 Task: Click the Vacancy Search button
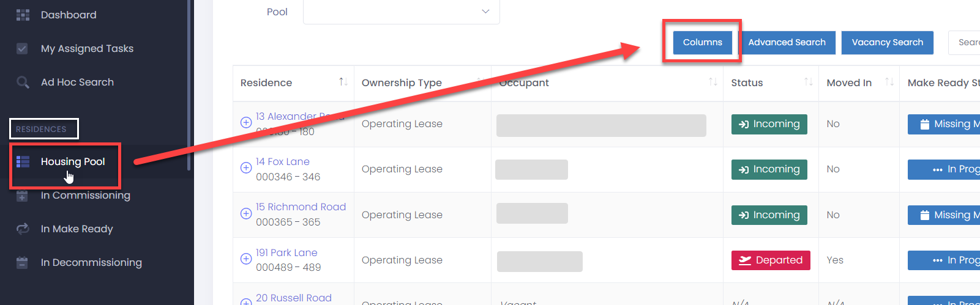click(x=888, y=42)
